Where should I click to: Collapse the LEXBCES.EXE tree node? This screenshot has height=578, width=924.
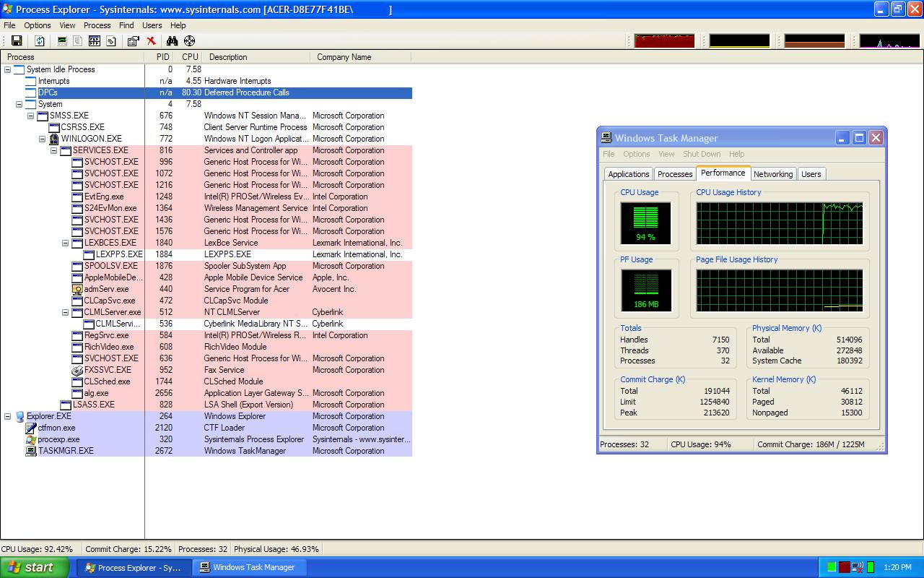(x=66, y=243)
